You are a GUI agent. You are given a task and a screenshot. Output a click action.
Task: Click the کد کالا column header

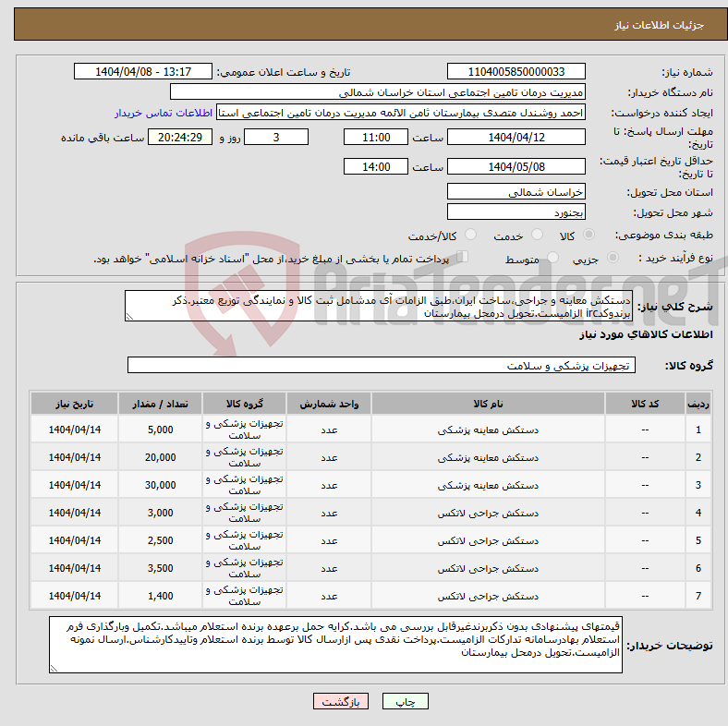[645, 404]
